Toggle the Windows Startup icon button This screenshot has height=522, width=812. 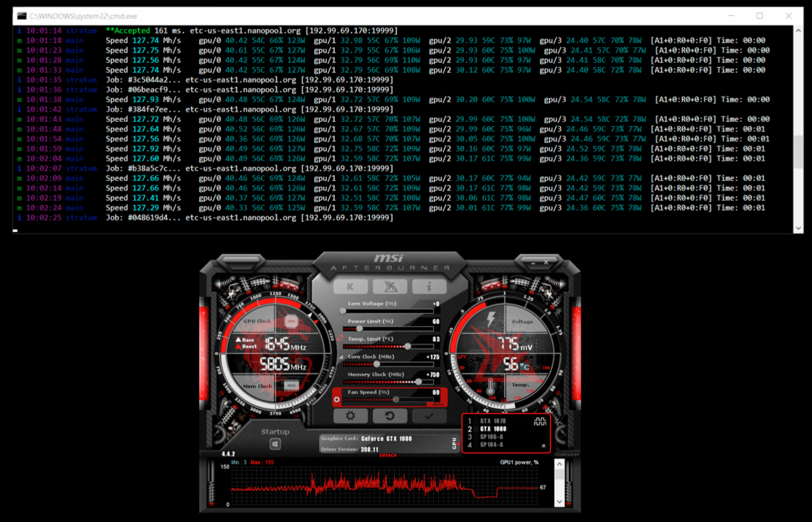coord(275,444)
